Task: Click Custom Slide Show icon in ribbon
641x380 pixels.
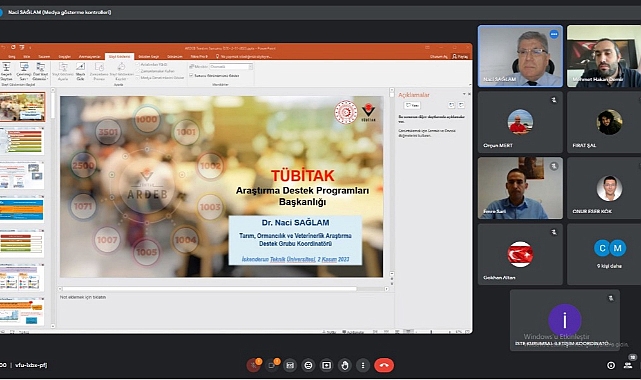Action: (40, 71)
